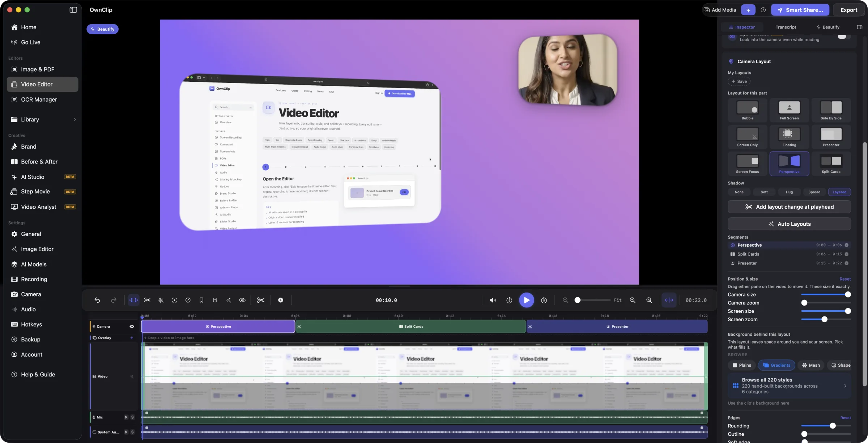The image size is (868, 443).
Task: Click the speed gauge icon in toolbar
Action: coord(188,300)
